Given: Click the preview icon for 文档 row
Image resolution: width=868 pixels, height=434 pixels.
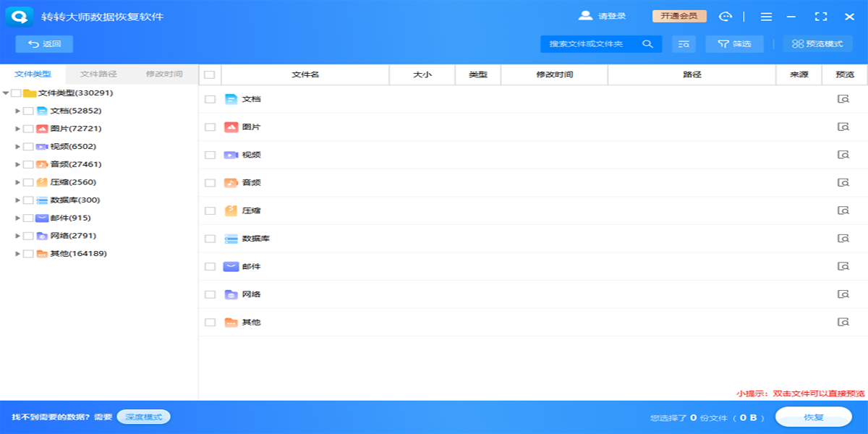Looking at the screenshot, I should [x=843, y=99].
